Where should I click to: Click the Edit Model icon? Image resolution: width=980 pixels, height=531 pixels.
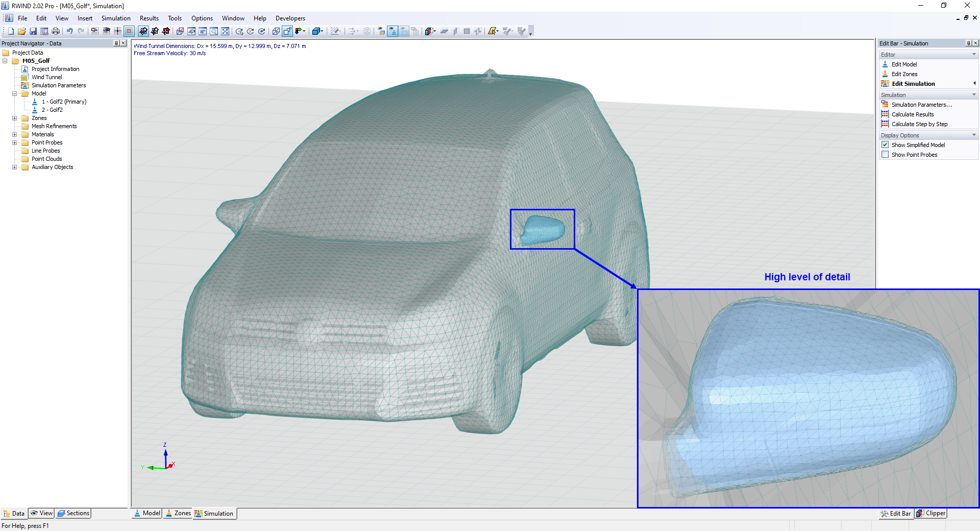pos(903,64)
